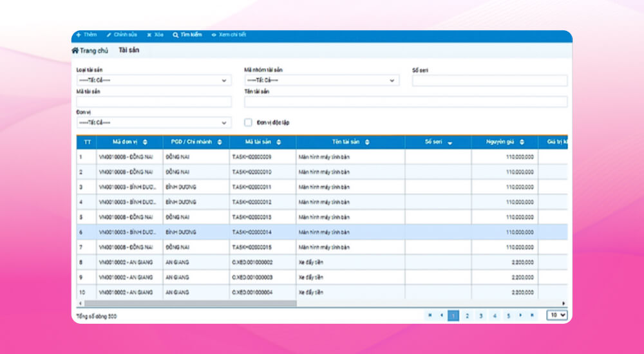The image size is (644, 354).
Task: Select pagination page 4
Action: click(495, 315)
